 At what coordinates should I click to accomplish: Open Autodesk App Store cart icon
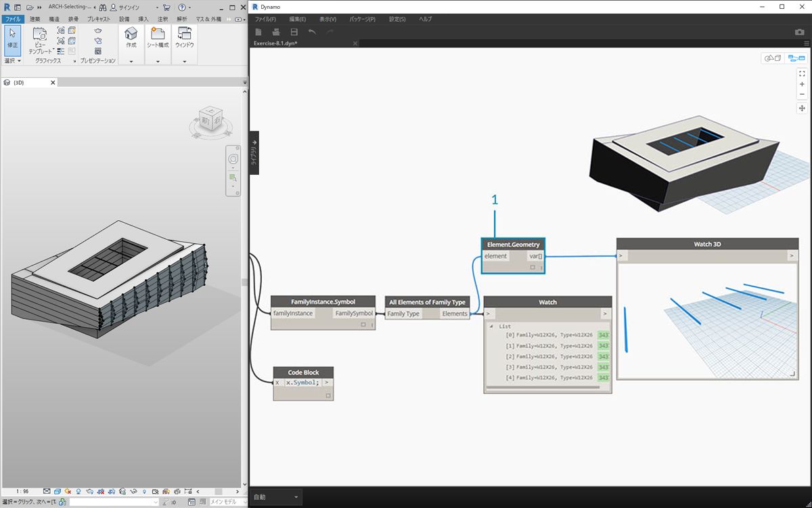(x=166, y=7)
